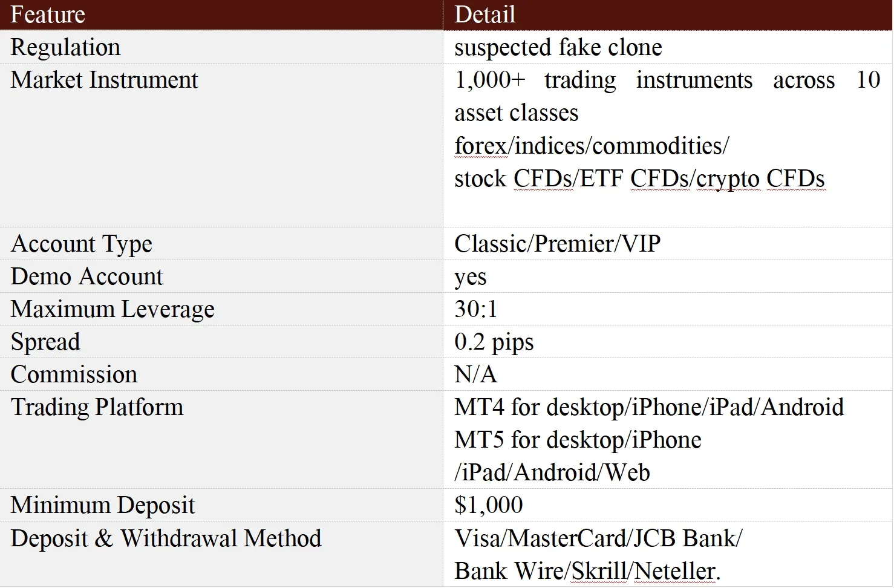The image size is (894, 588).
Task: Click the "N/A" commission value
Action: 475,374
